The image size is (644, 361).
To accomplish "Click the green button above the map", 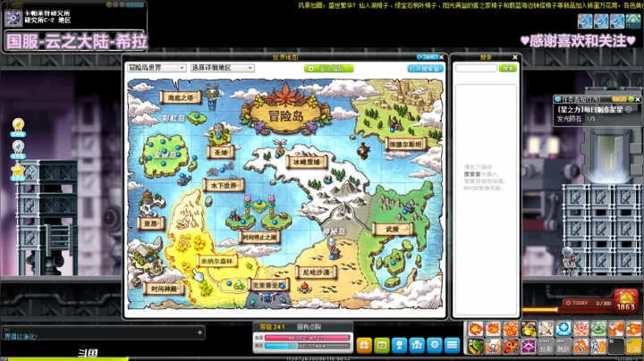I will pos(328,69).
